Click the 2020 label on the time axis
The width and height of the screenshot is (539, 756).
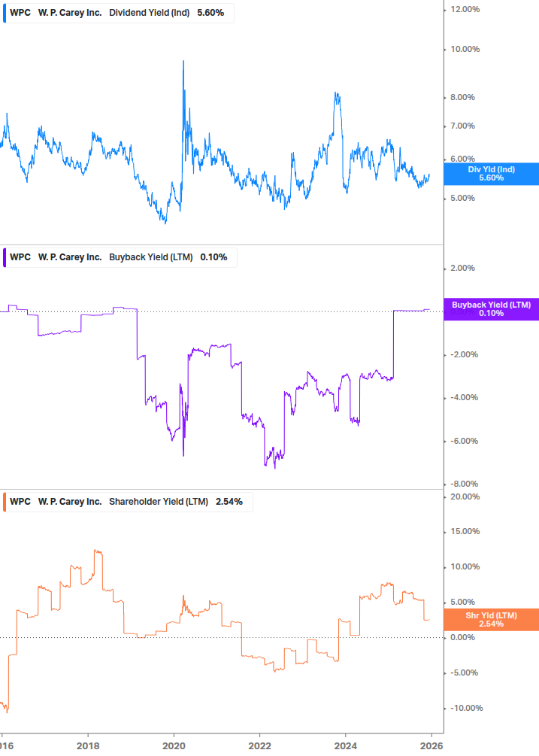pos(174,746)
